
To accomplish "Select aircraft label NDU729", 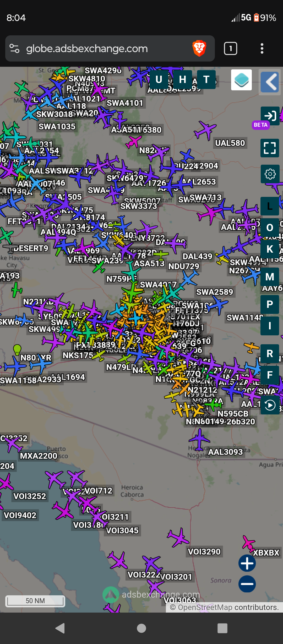I will [x=184, y=266].
